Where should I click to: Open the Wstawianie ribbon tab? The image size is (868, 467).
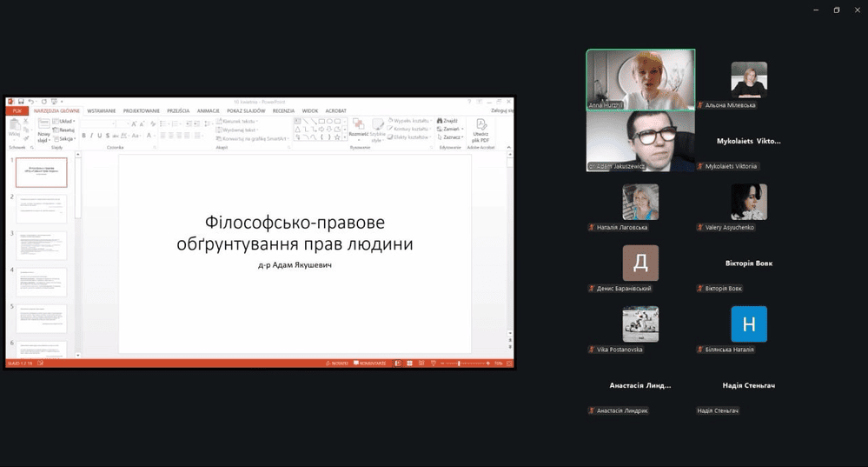point(101,111)
